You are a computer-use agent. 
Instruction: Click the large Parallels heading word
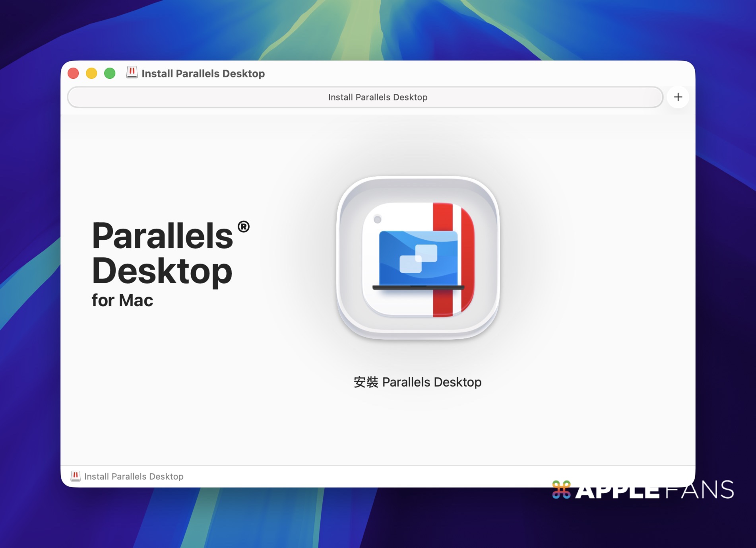162,236
